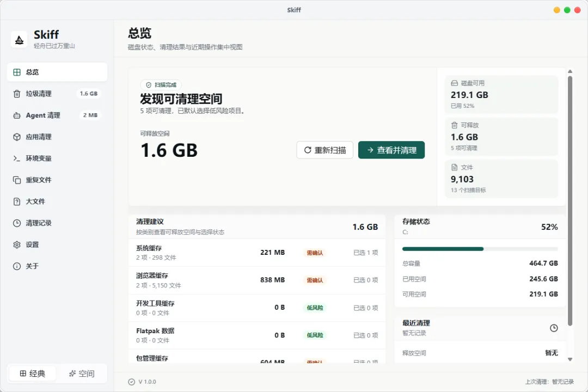Open 清理记录 in the sidebar
This screenshot has width=588, height=392.
(x=57, y=223)
